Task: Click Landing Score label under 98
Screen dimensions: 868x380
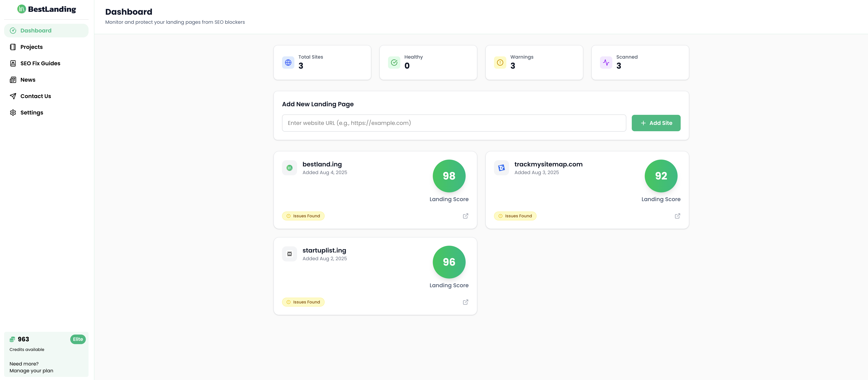Action: point(449,199)
